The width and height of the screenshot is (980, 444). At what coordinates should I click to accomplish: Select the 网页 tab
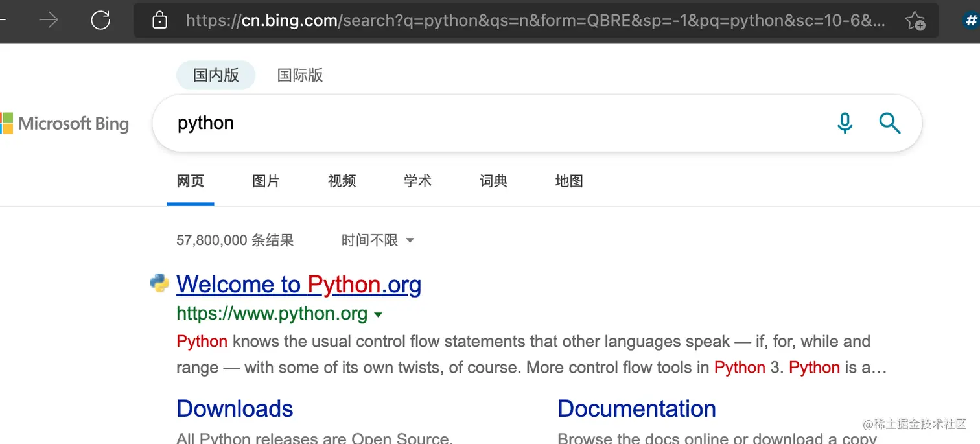click(x=191, y=181)
